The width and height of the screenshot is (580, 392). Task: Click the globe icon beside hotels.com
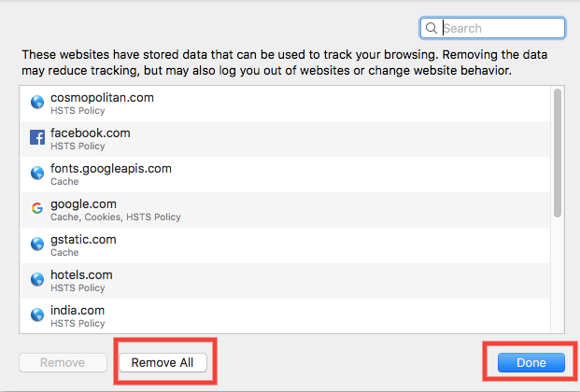(37, 279)
